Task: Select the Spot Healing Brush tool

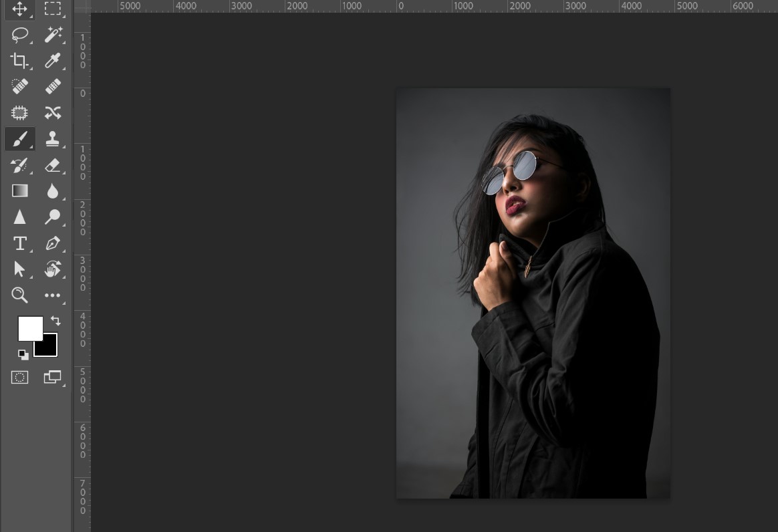Action: pyautogui.click(x=19, y=86)
